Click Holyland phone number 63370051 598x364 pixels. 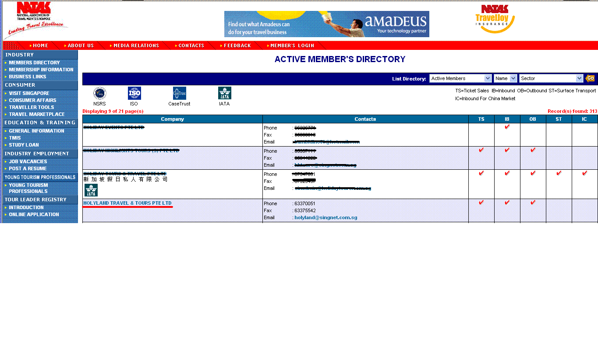(x=305, y=203)
